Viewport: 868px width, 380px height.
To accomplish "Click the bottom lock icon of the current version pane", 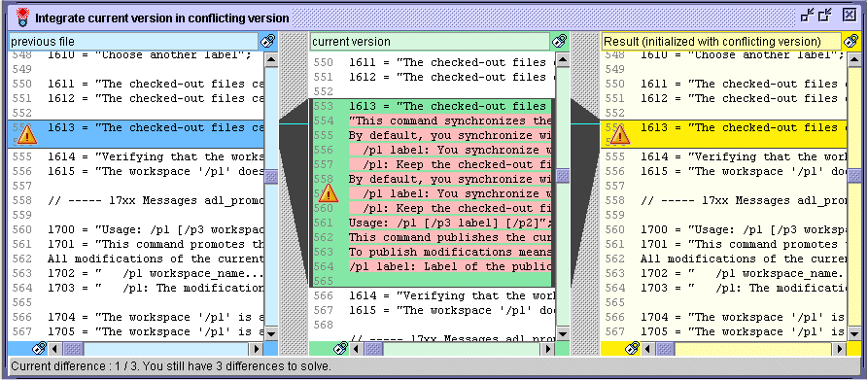I will [x=341, y=349].
